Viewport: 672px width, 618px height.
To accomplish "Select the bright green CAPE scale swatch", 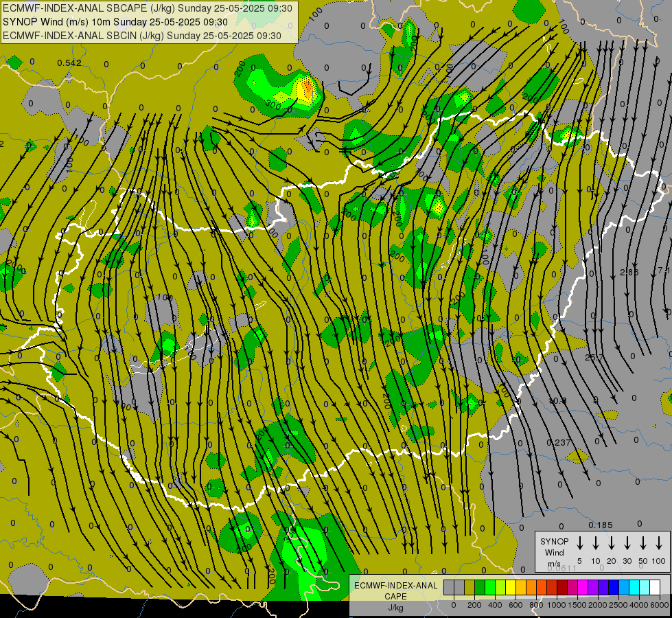I will click(490, 588).
